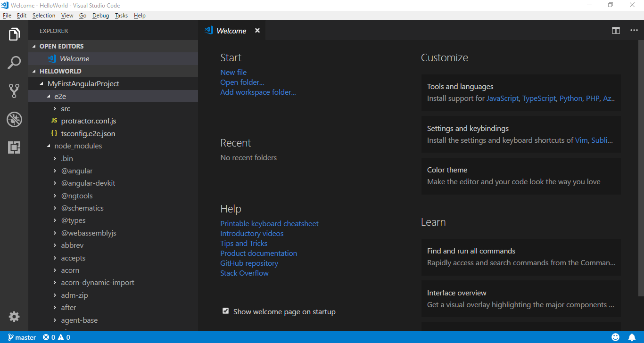644x343 pixels.
Task: Click the Vim link in Settings and keybindings
Action: pyautogui.click(x=581, y=140)
